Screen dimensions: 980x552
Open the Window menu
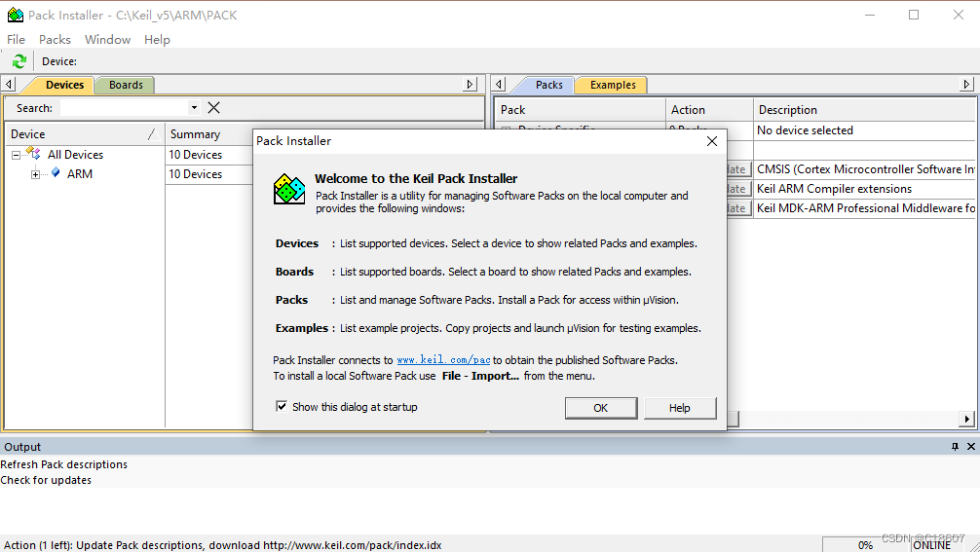point(107,39)
